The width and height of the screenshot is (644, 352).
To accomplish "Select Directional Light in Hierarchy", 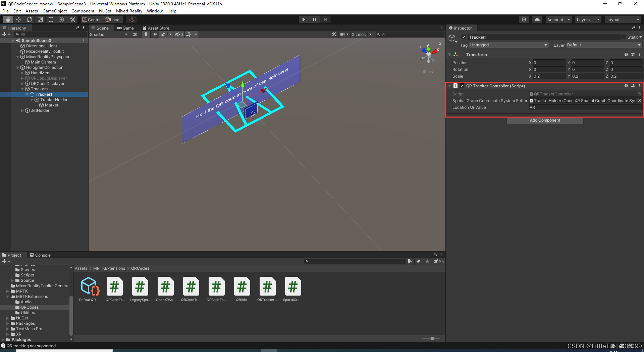I will click(x=42, y=46).
